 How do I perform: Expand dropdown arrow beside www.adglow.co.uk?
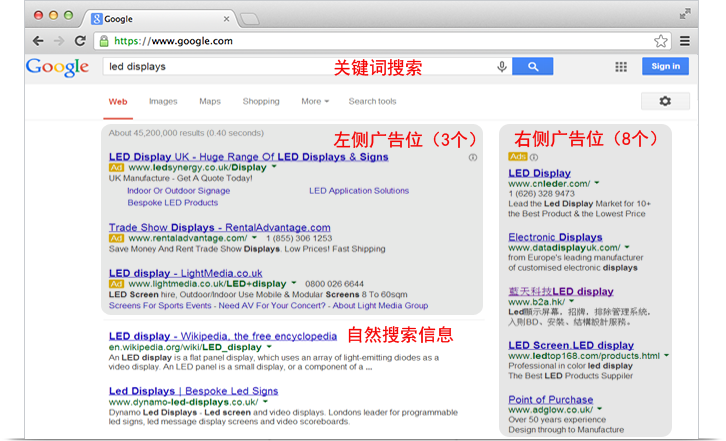pyautogui.click(x=600, y=409)
